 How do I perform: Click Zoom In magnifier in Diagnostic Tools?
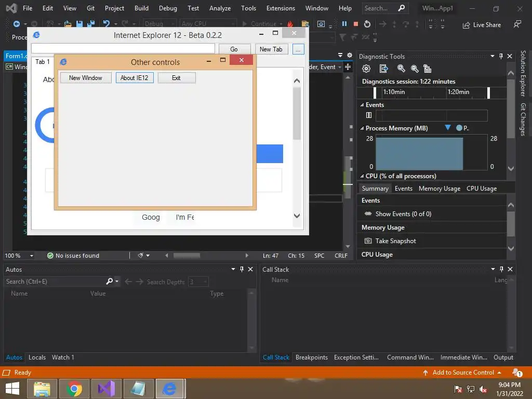pyautogui.click(x=401, y=69)
